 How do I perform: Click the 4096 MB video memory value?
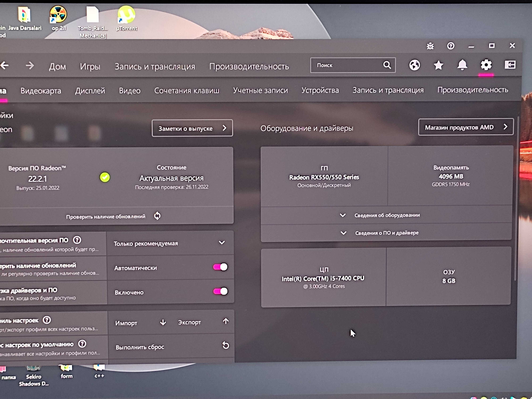[451, 176]
